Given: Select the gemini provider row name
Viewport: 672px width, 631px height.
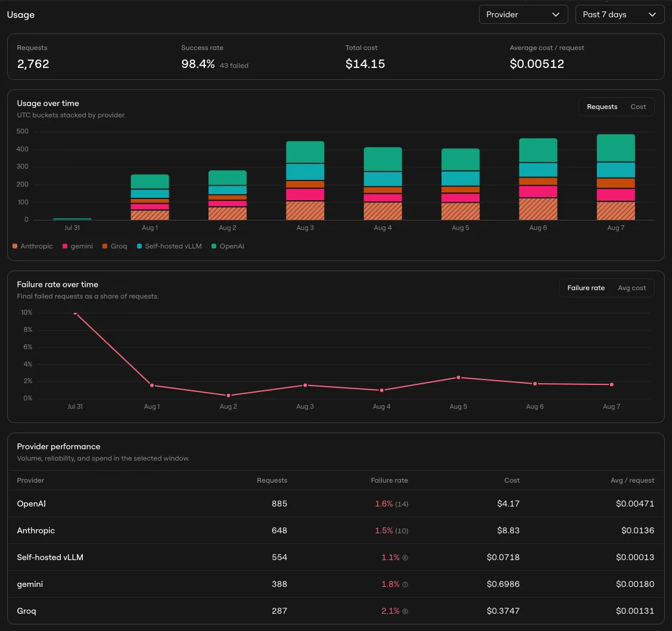Looking at the screenshot, I should tap(30, 585).
